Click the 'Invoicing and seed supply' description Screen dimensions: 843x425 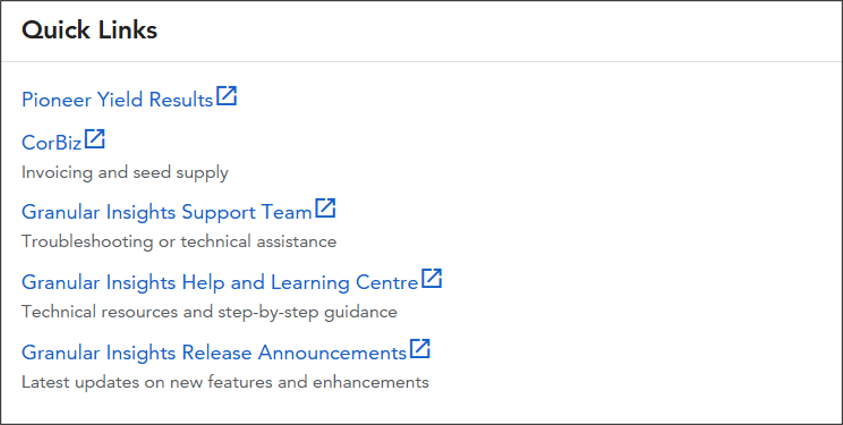125,173
